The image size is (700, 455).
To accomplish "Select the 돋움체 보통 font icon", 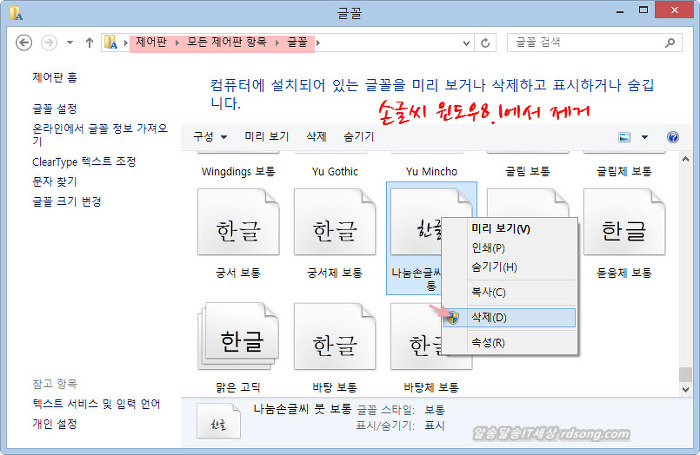I will (x=624, y=229).
